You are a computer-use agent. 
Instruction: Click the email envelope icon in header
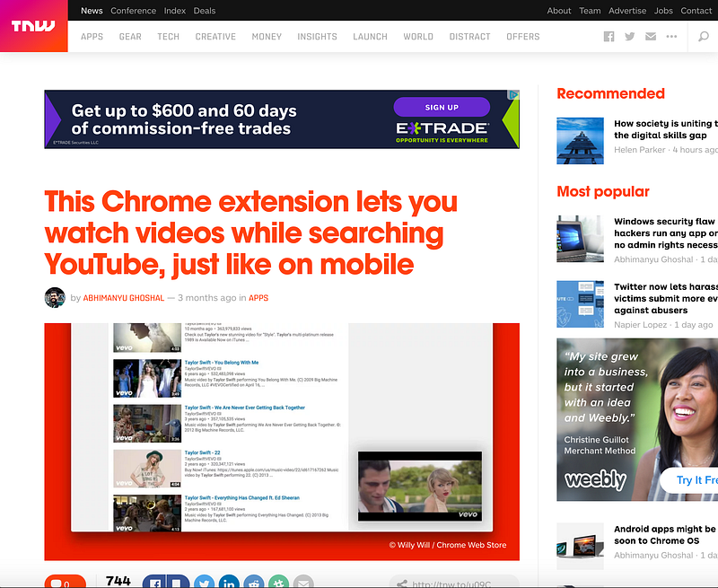point(650,37)
